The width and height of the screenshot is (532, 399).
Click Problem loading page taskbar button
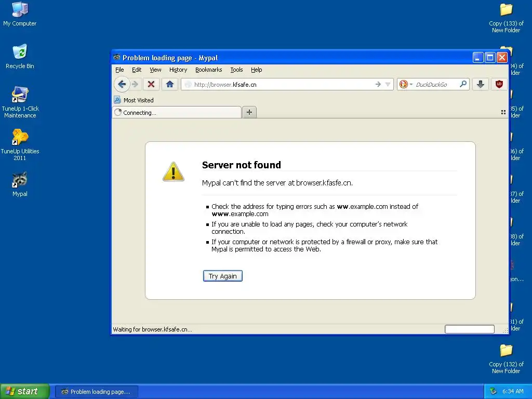pyautogui.click(x=96, y=392)
